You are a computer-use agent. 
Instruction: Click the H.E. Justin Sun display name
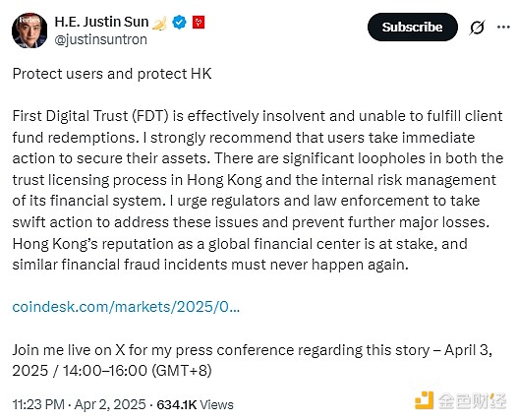(101, 22)
